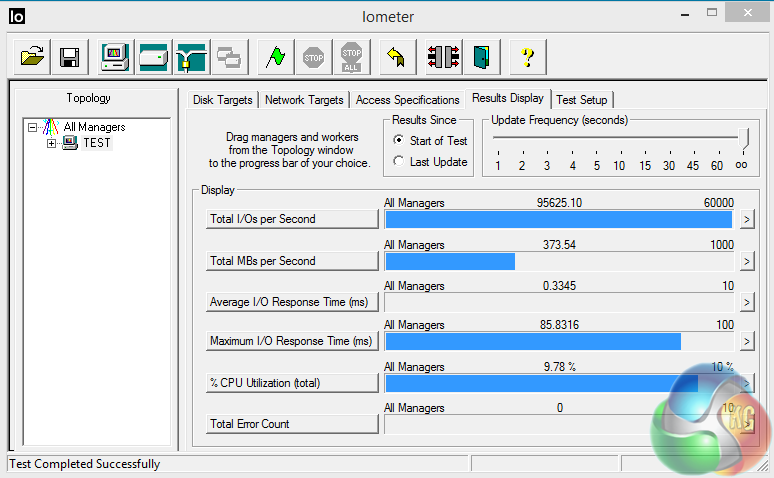Start tests with the green flag
This screenshot has width=774, height=478.
[x=275, y=57]
